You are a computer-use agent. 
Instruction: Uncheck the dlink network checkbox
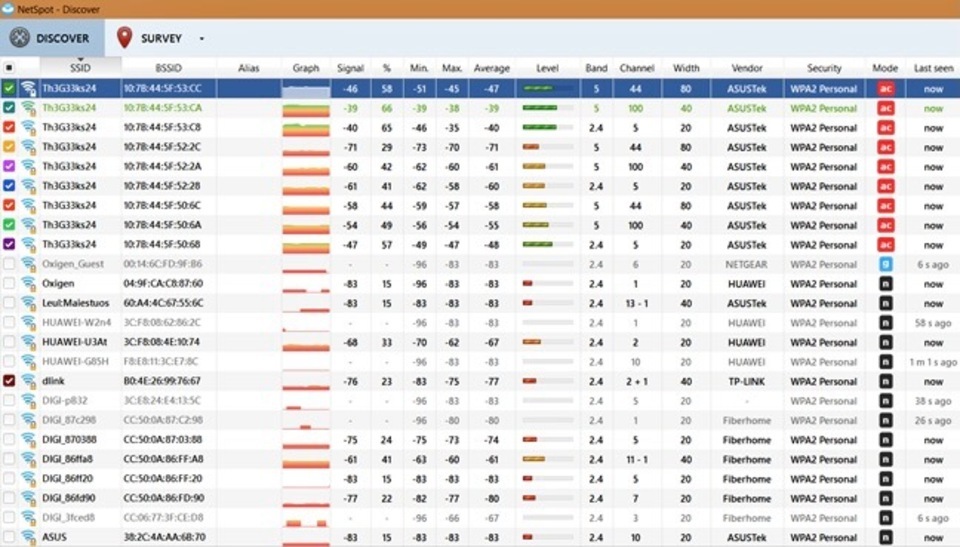point(9,380)
